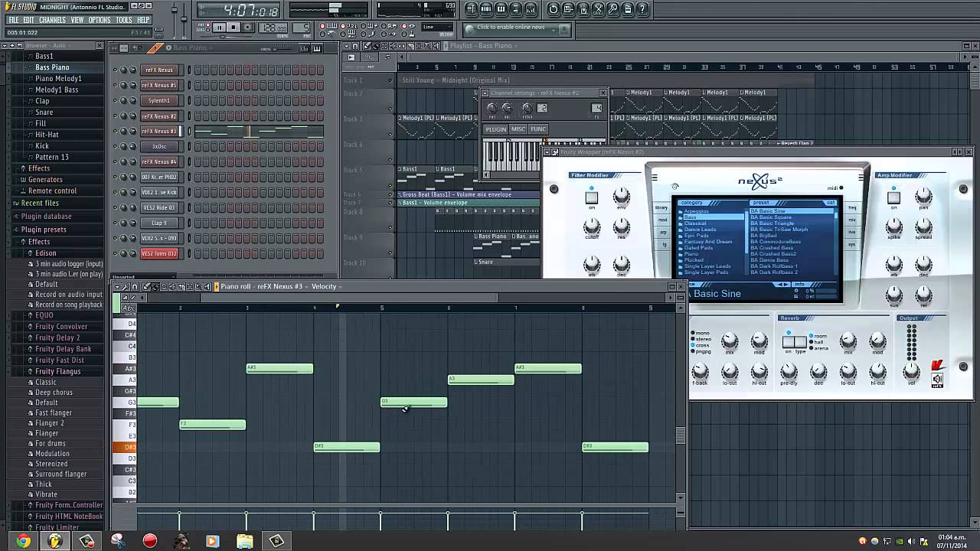Viewport: 980px width, 551px height.
Task: Expand Recent files section
Action: [40, 204]
